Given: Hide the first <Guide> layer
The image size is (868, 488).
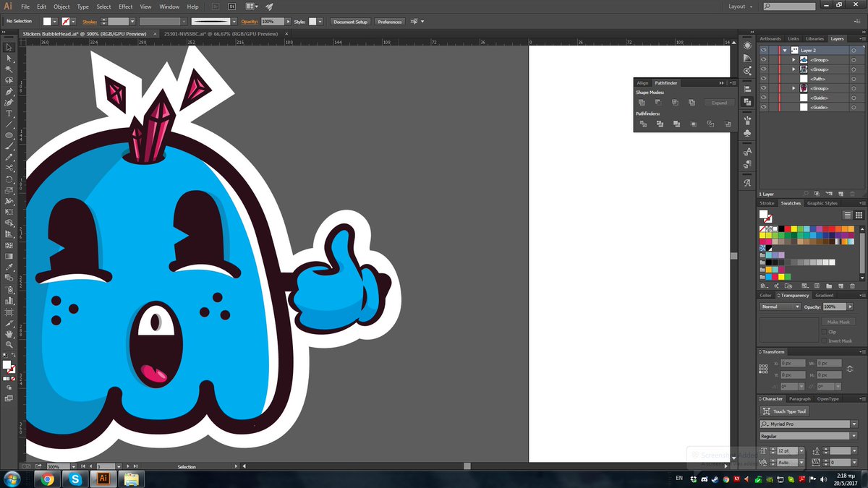Looking at the screenshot, I should [764, 97].
